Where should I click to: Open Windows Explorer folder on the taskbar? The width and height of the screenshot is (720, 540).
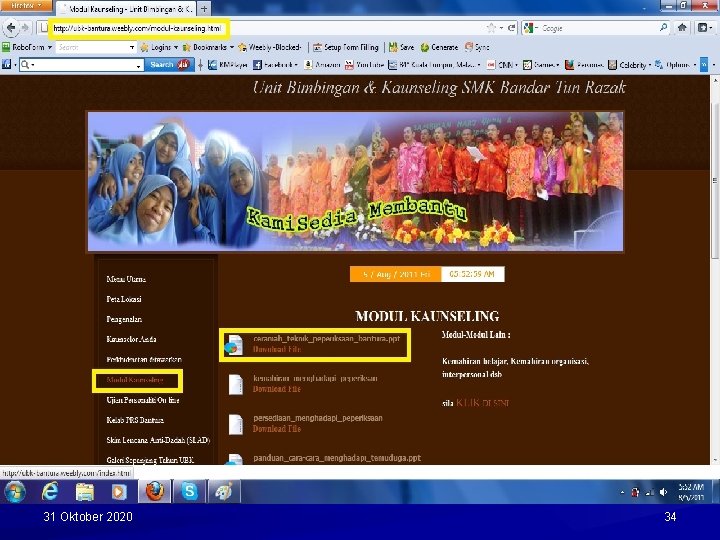pos(85,492)
